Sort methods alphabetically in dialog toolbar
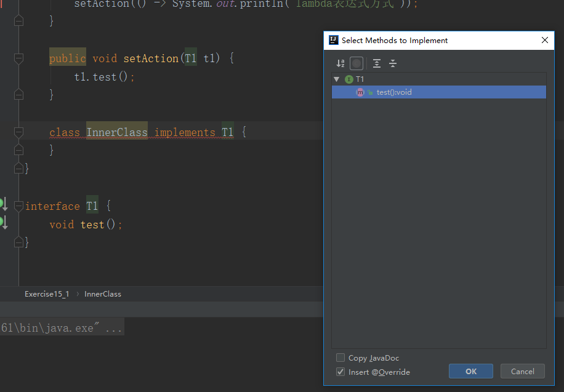Screen dimensions: 564x392 (340, 63)
